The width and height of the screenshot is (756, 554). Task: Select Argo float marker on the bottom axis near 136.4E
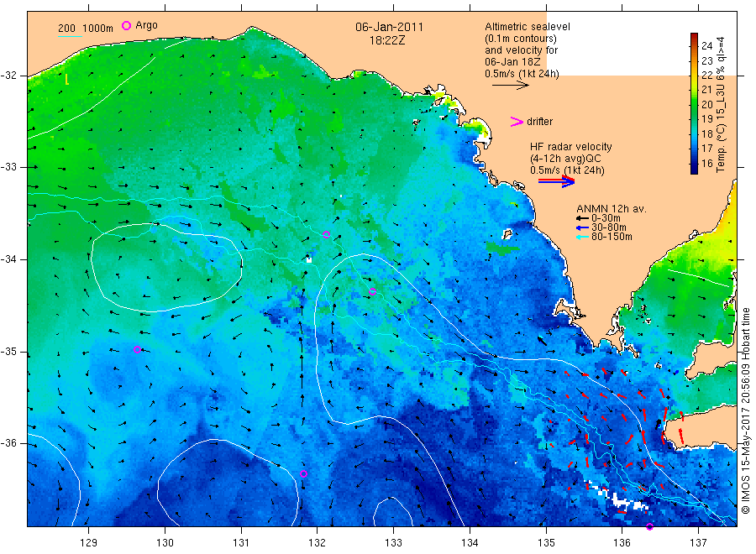point(649,526)
